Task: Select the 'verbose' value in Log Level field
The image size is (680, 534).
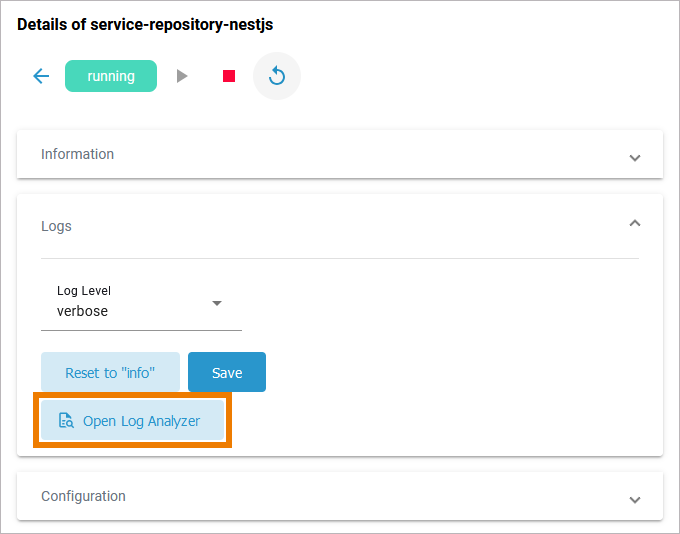Action: (x=83, y=311)
